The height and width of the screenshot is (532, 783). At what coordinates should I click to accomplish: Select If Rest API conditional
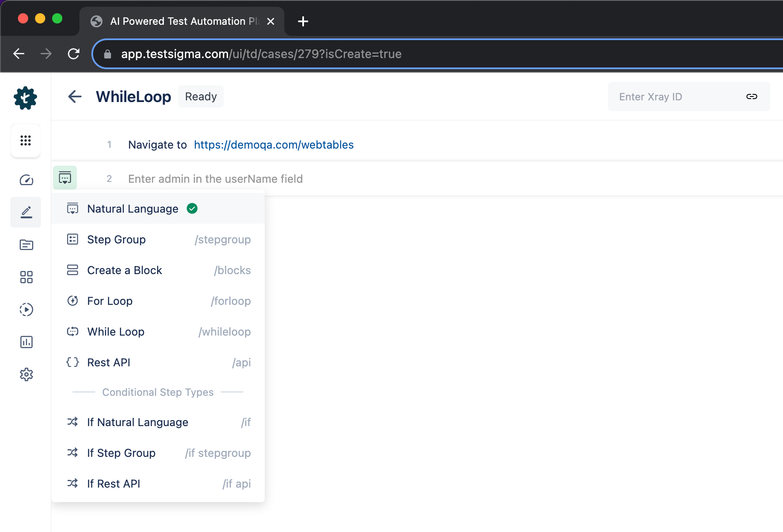click(x=158, y=483)
